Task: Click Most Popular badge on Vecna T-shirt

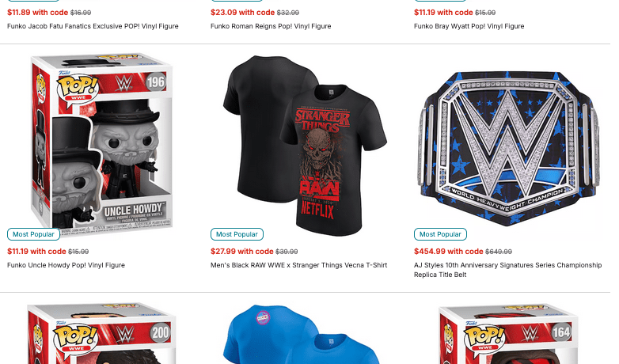Action: pos(237,234)
